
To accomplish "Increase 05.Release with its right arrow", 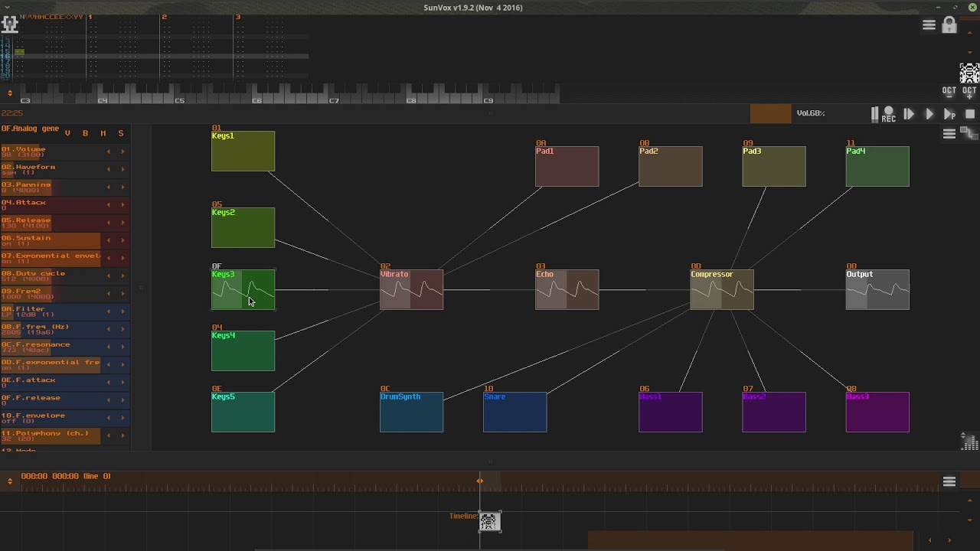I will 122,222.
